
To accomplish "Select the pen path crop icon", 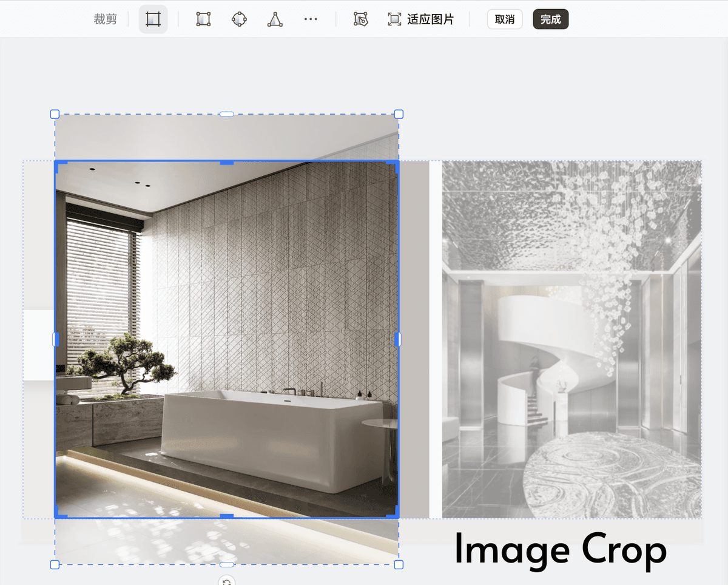I will tap(361, 19).
